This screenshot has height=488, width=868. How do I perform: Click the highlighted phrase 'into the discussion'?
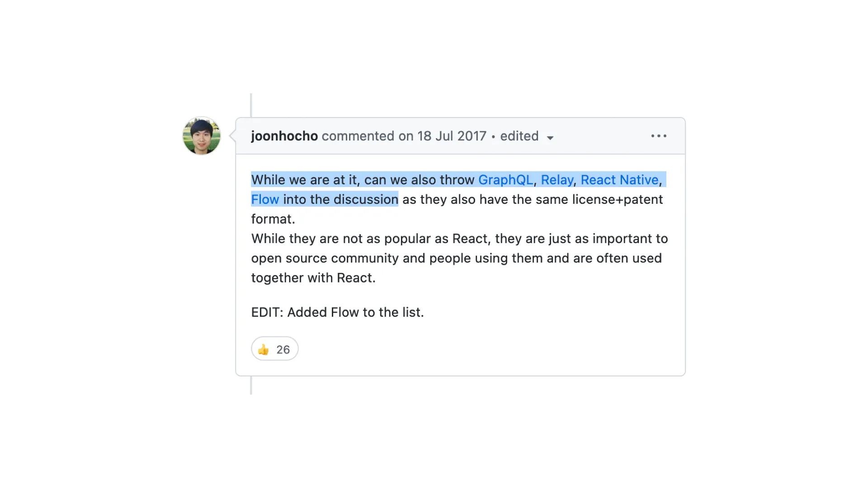click(x=340, y=199)
